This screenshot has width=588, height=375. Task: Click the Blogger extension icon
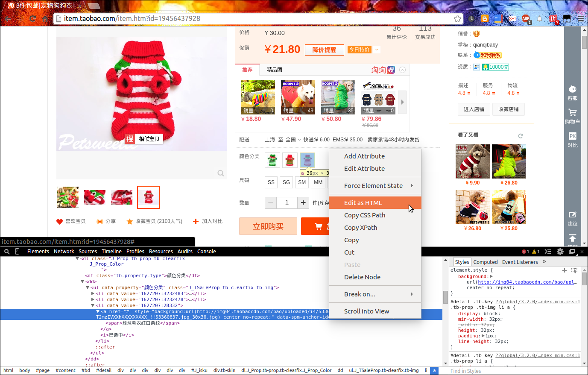coord(485,18)
